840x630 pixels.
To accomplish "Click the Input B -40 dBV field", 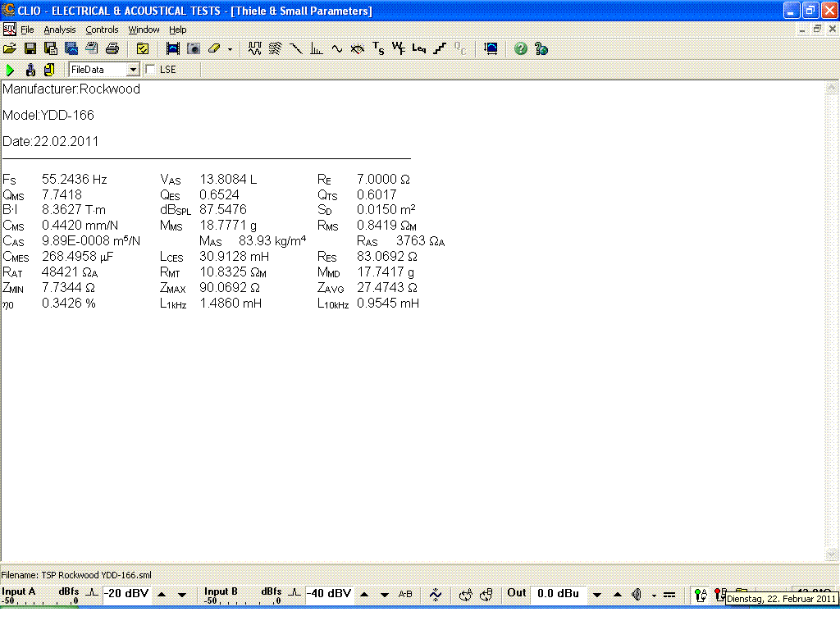I will tap(330, 594).
